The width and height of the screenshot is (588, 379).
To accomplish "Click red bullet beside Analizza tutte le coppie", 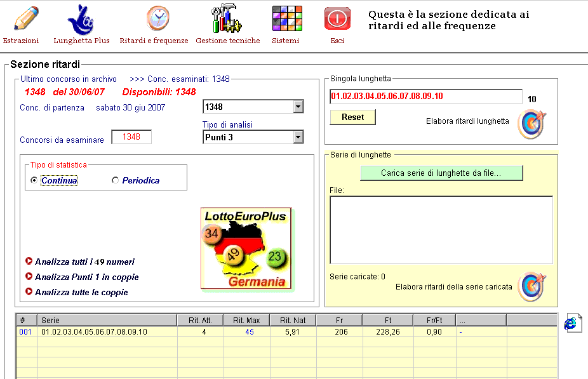I will tap(29, 291).
